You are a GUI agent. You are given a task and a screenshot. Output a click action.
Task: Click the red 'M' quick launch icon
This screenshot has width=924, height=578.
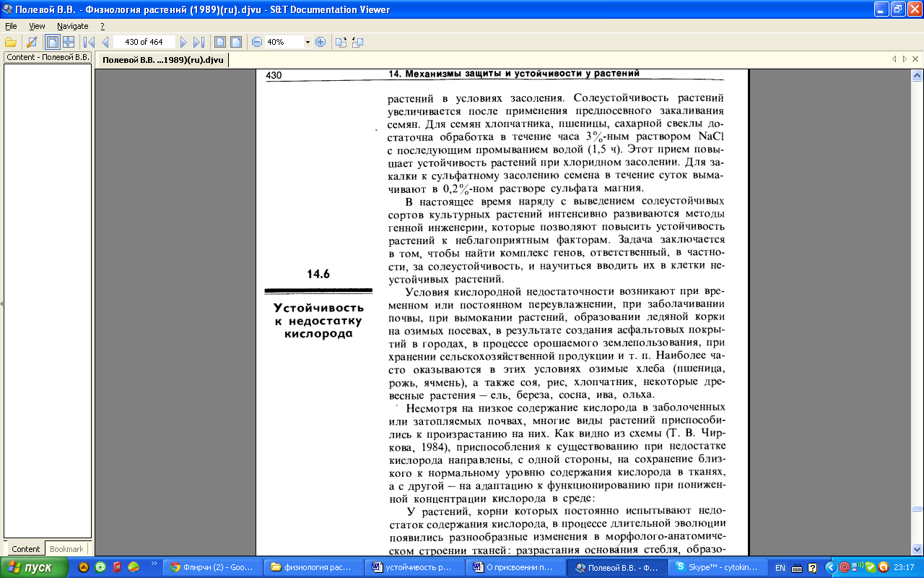click(x=117, y=567)
